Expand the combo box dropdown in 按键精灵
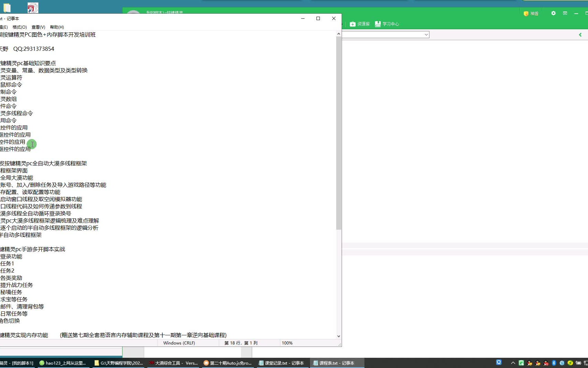 (426, 35)
